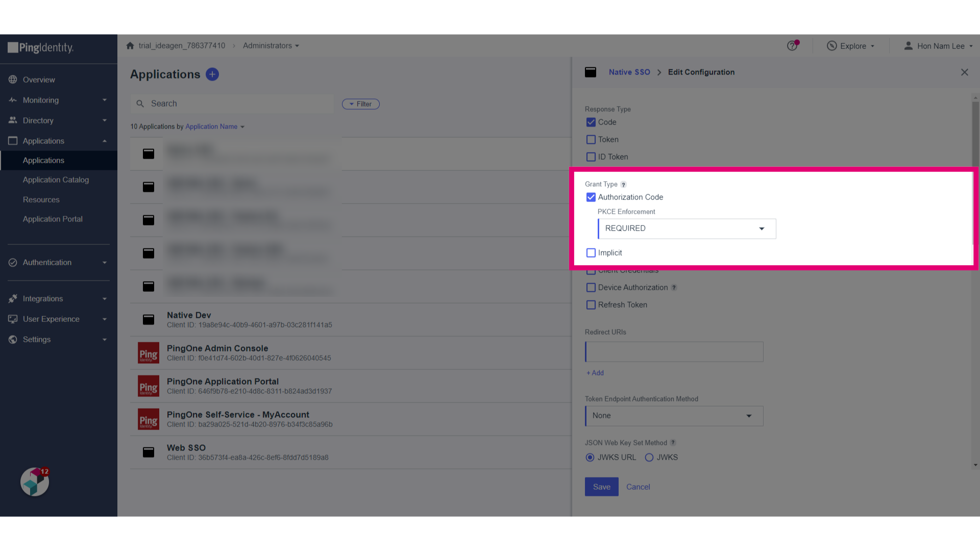Click the Filter button
The width and height of the screenshot is (980, 551).
click(361, 104)
